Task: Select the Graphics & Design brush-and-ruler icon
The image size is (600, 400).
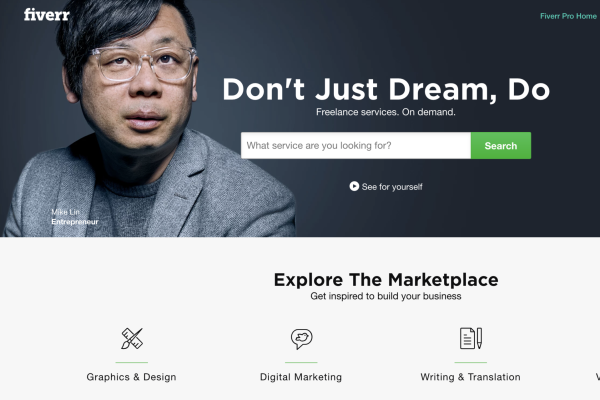Action: point(132,338)
